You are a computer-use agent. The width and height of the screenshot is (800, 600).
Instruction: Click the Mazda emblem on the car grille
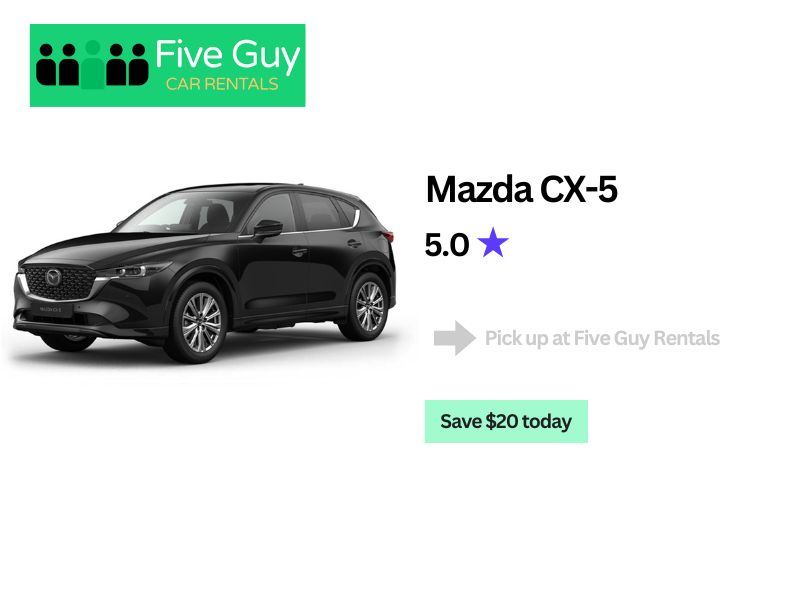[x=53, y=278]
